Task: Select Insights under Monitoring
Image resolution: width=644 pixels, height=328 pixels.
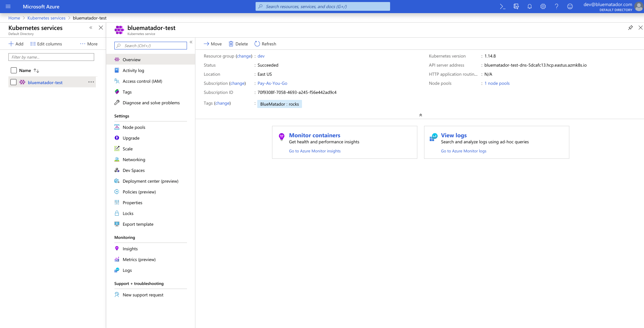Action: pyautogui.click(x=130, y=249)
